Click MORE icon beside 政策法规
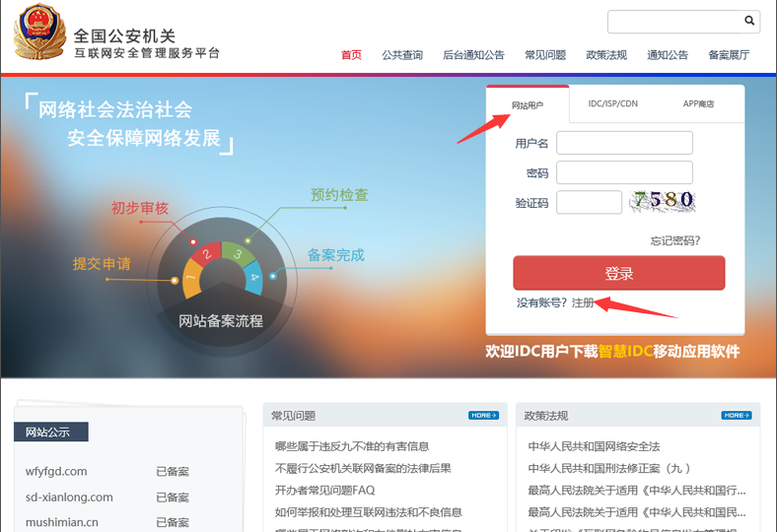This screenshot has width=777, height=532. [736, 416]
